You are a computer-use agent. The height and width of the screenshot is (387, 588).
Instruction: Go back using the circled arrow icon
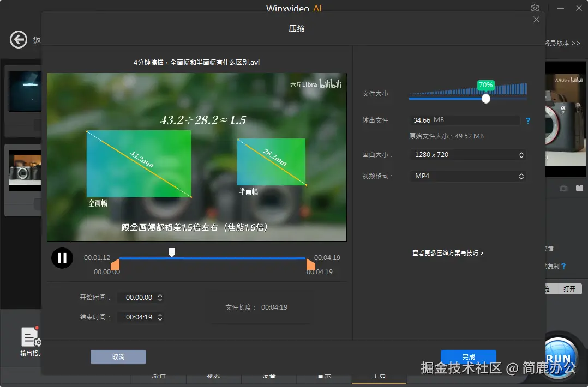[19, 39]
